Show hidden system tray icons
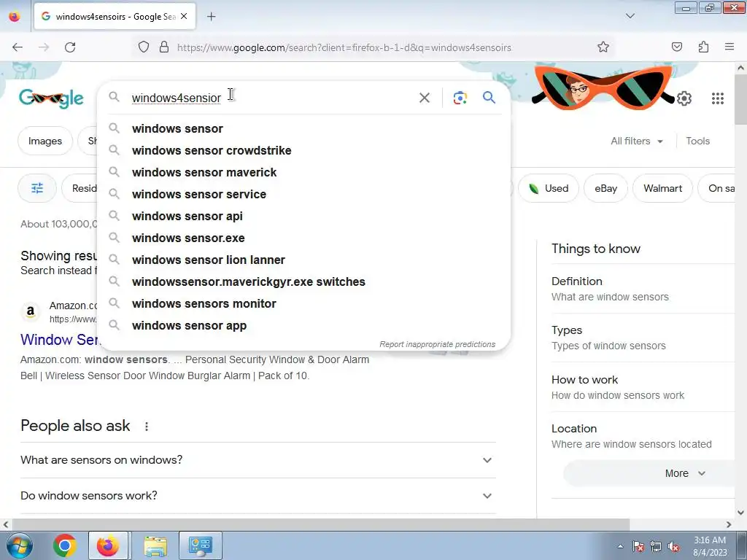747x560 pixels. pos(620,546)
